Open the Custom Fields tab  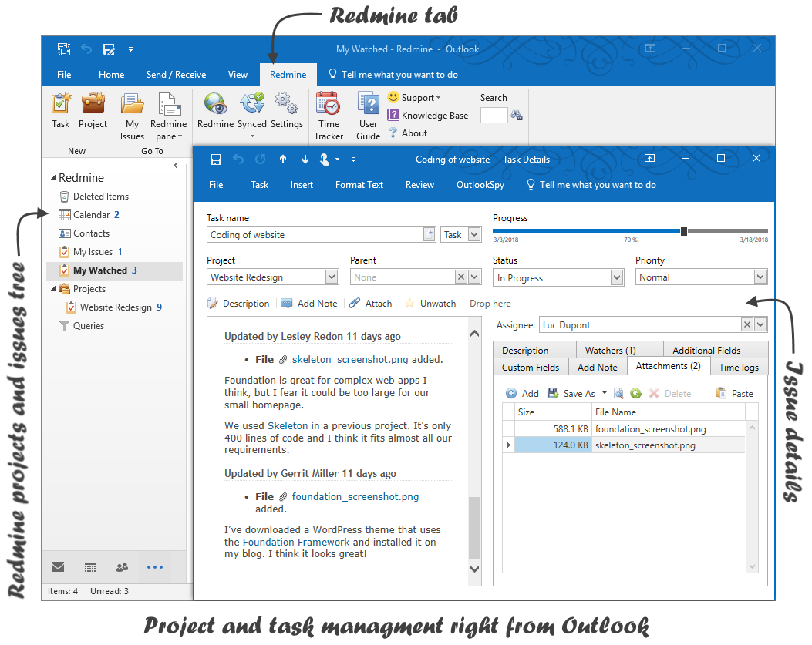pyautogui.click(x=531, y=367)
